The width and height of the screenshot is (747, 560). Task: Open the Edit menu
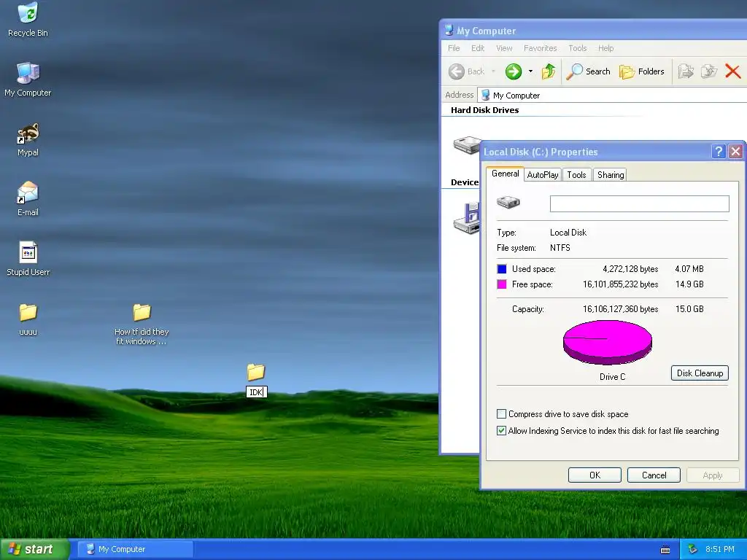[x=478, y=48]
